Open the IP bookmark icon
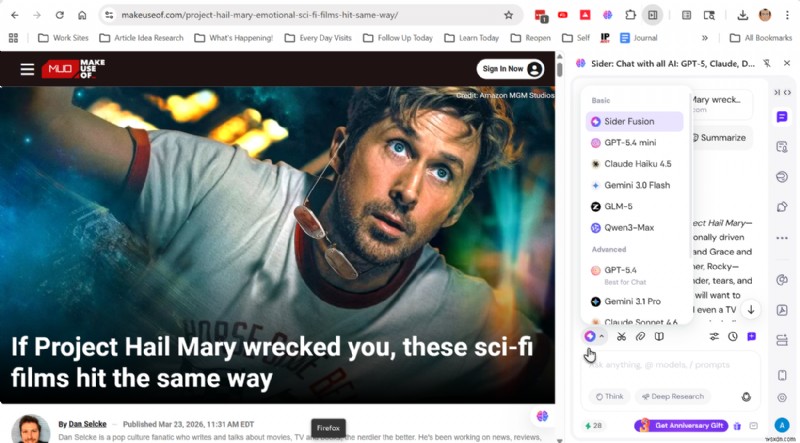 [x=605, y=38]
